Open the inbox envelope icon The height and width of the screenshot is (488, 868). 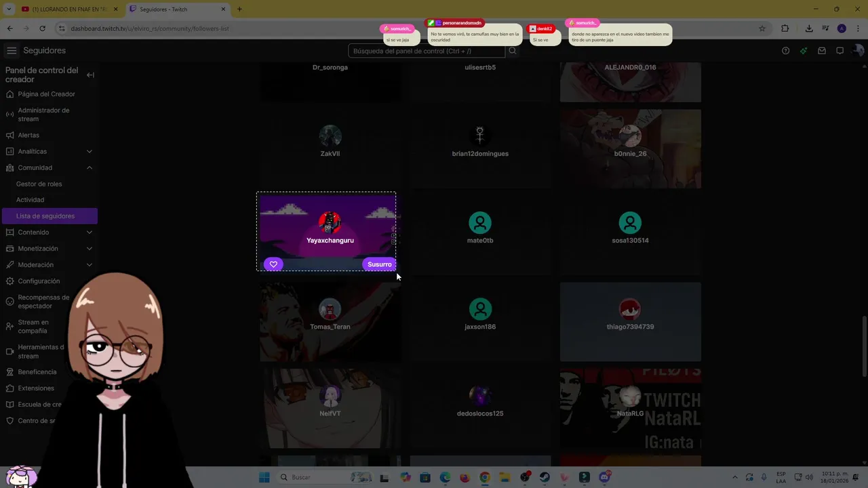click(822, 51)
